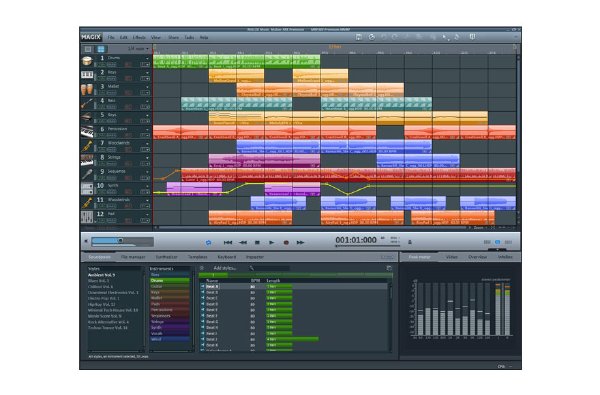
Task: Click the bass guitar icon on track 4
Action: click(87, 104)
